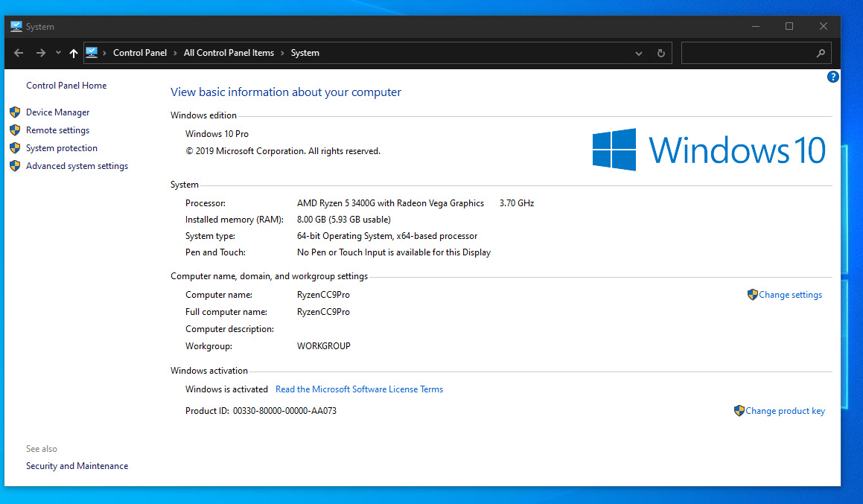Open Device Manager
This screenshot has width=863, height=504.
pos(58,112)
